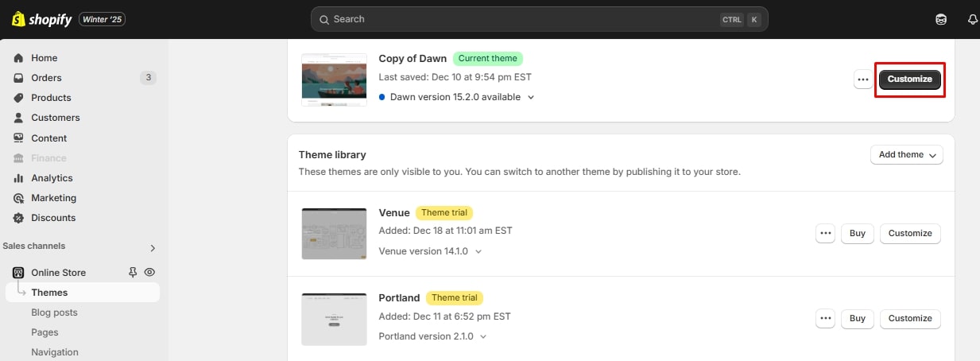The height and width of the screenshot is (361, 980).
Task: Click the Portland Theme trial badge
Action: click(x=455, y=297)
